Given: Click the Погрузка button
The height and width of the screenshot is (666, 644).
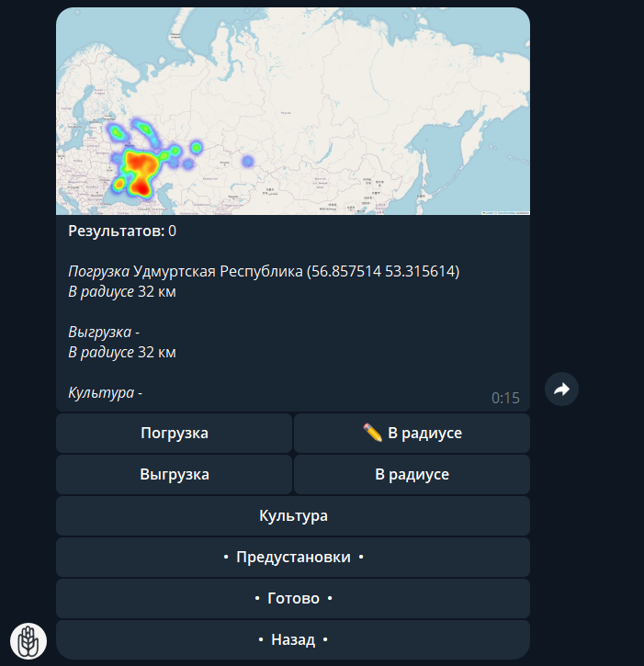Looking at the screenshot, I should point(175,433).
